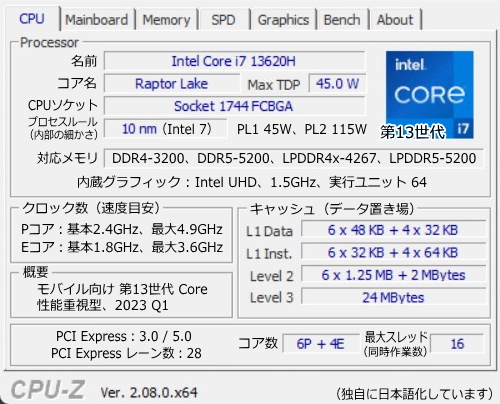
Task: Click the Ver. 2.08.0.x64 version text
Action: [149, 393]
